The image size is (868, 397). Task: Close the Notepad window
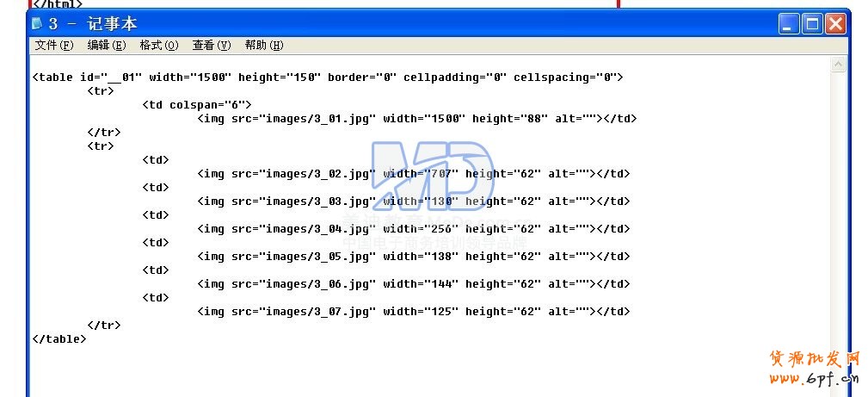point(835,24)
